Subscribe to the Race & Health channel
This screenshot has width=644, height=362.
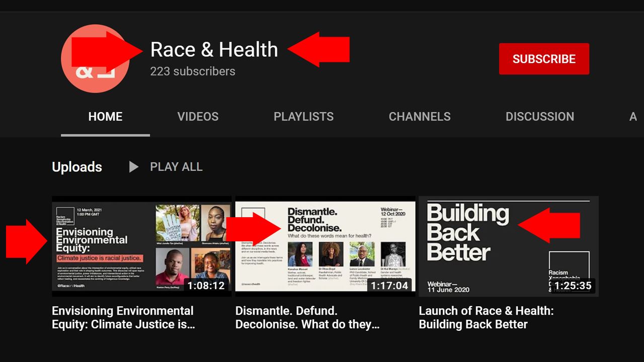coord(544,59)
